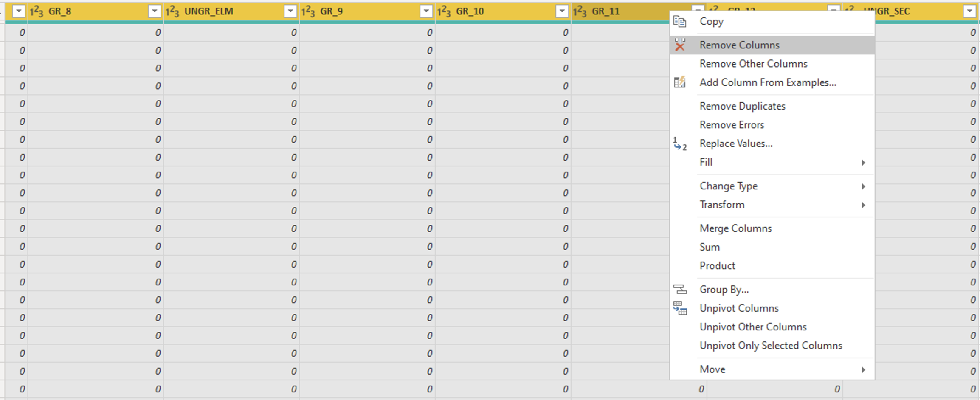
Task: Click the Group By icon
Action: pyautogui.click(x=680, y=290)
